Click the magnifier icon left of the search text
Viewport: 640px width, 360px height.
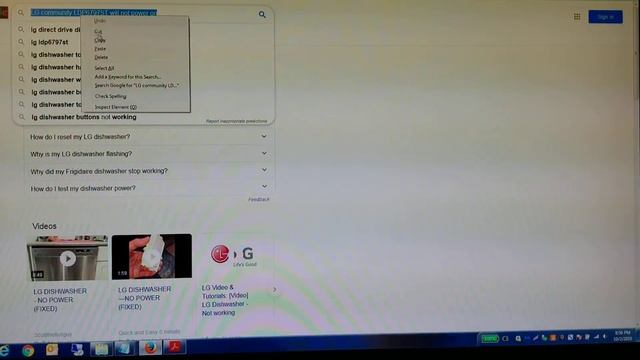tap(20, 13)
